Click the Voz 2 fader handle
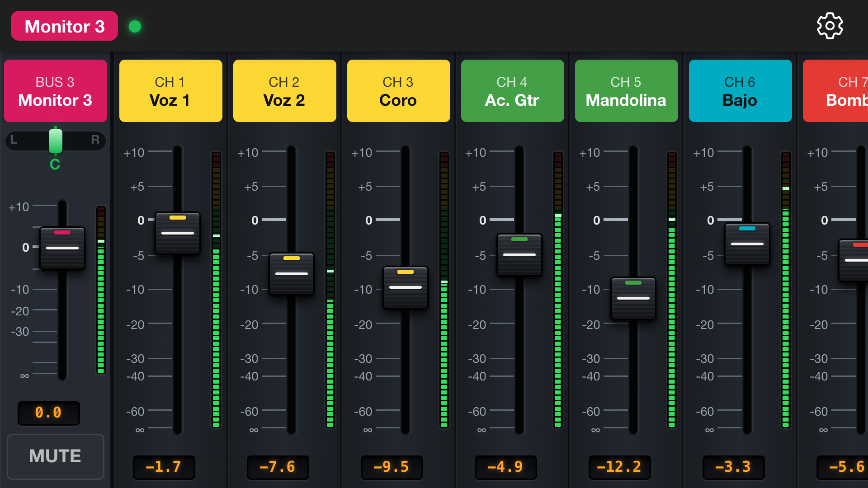868x488 pixels. click(292, 274)
